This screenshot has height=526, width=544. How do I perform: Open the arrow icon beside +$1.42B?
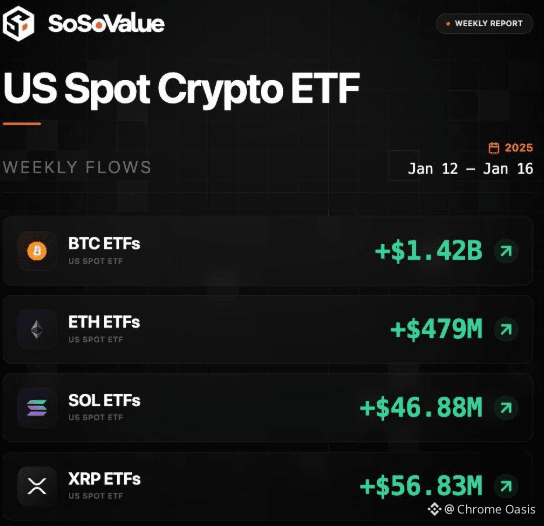click(506, 251)
